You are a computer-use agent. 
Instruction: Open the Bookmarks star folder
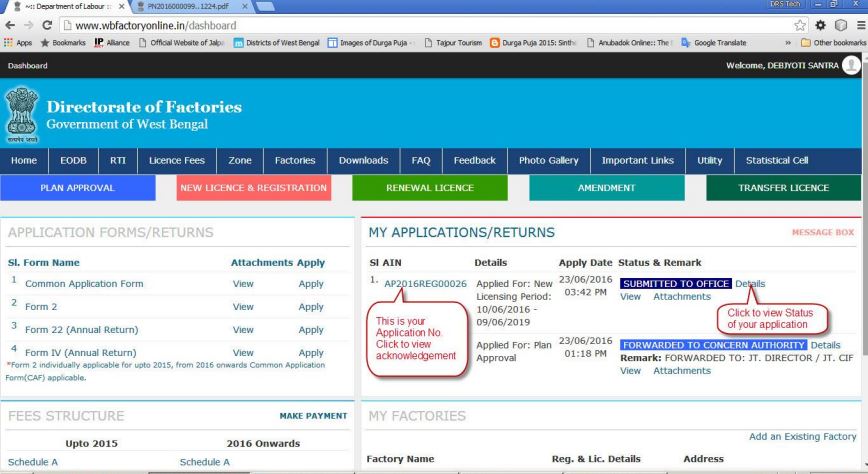(63, 43)
